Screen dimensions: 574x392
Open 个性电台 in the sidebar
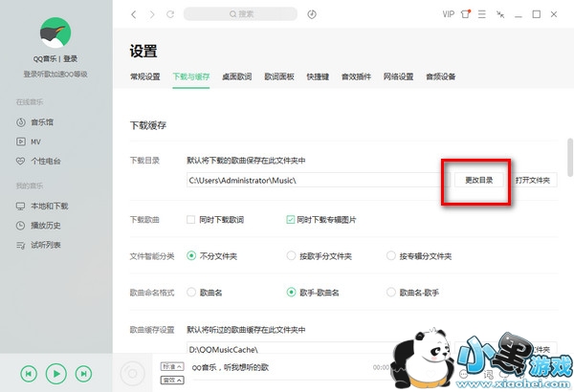point(38,161)
